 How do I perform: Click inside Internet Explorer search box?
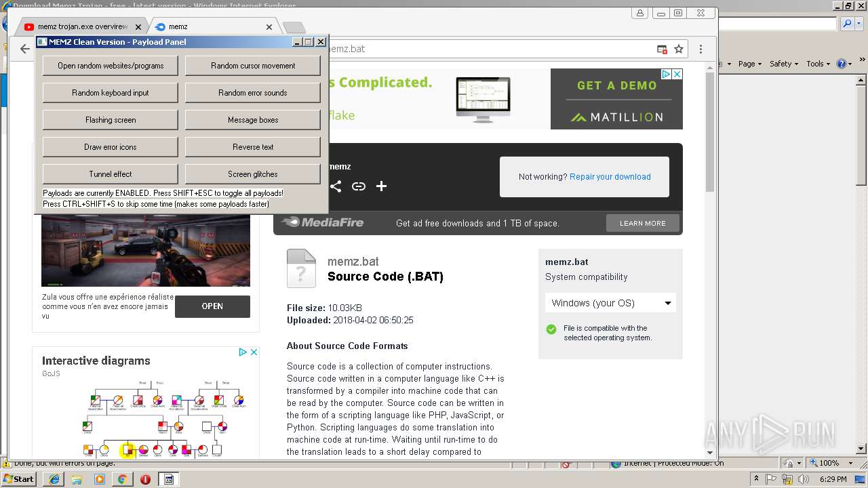(x=778, y=24)
